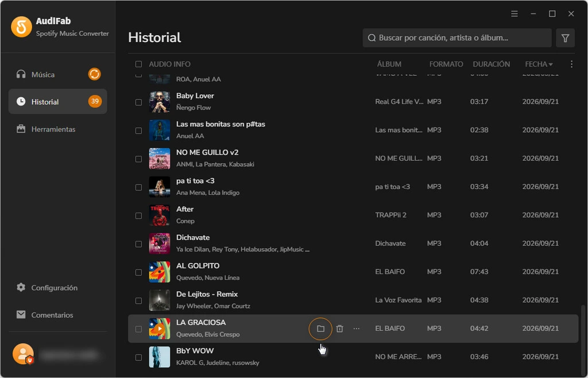588x378 pixels.
Task: Check the After row checkbox
Action: pos(139,216)
